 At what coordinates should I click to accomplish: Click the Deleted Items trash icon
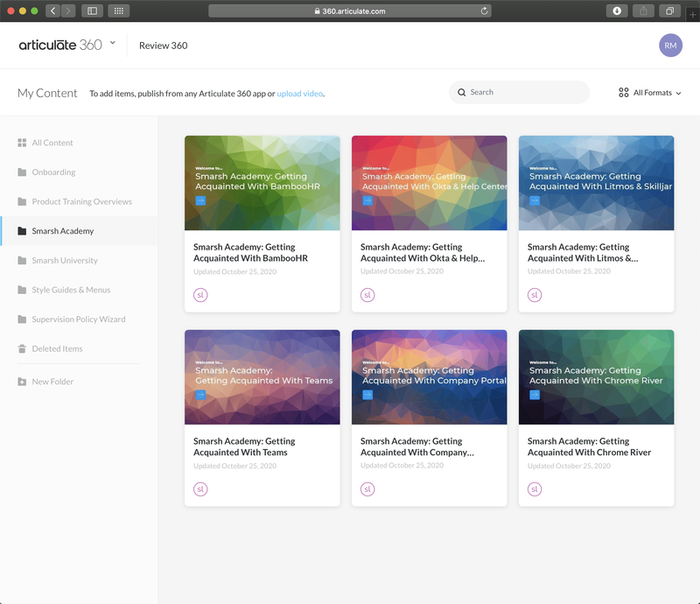(x=22, y=348)
